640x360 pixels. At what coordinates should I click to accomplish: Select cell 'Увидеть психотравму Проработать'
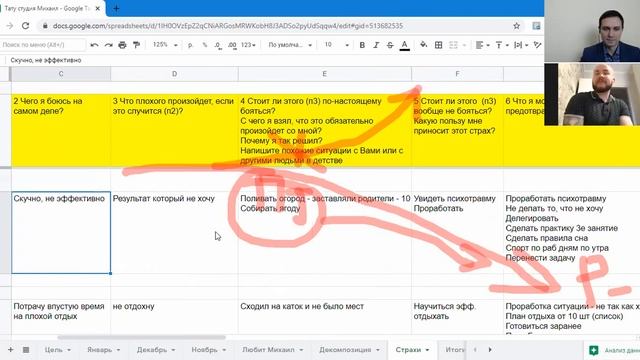(457, 233)
